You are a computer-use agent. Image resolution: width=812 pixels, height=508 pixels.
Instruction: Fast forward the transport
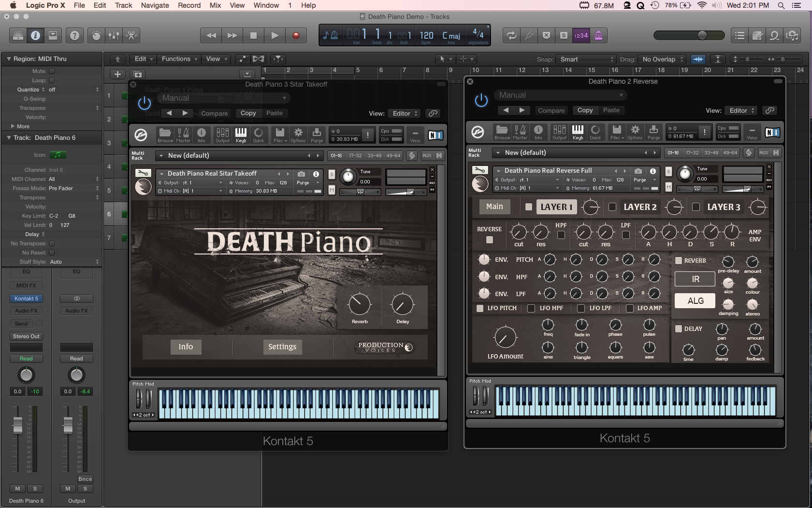click(x=232, y=35)
